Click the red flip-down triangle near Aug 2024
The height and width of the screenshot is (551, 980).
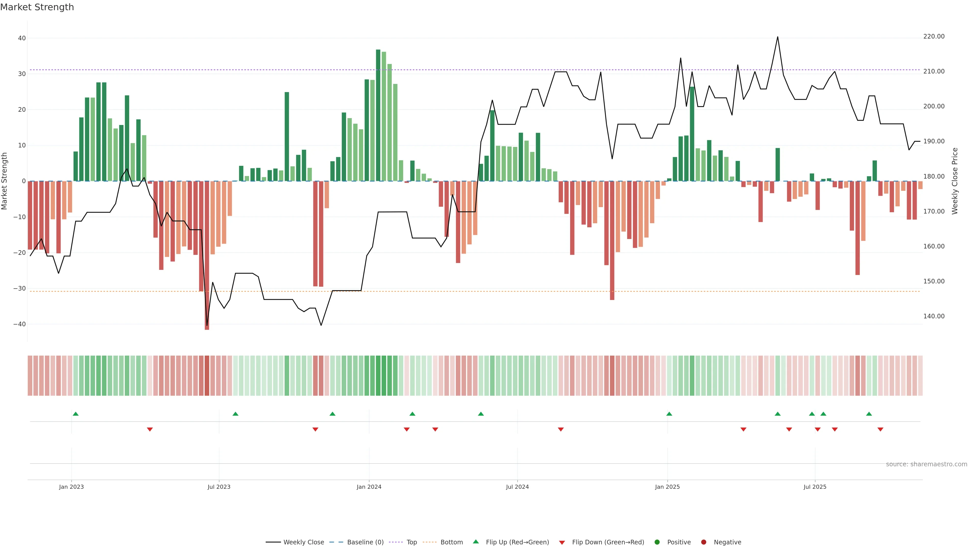[561, 429]
